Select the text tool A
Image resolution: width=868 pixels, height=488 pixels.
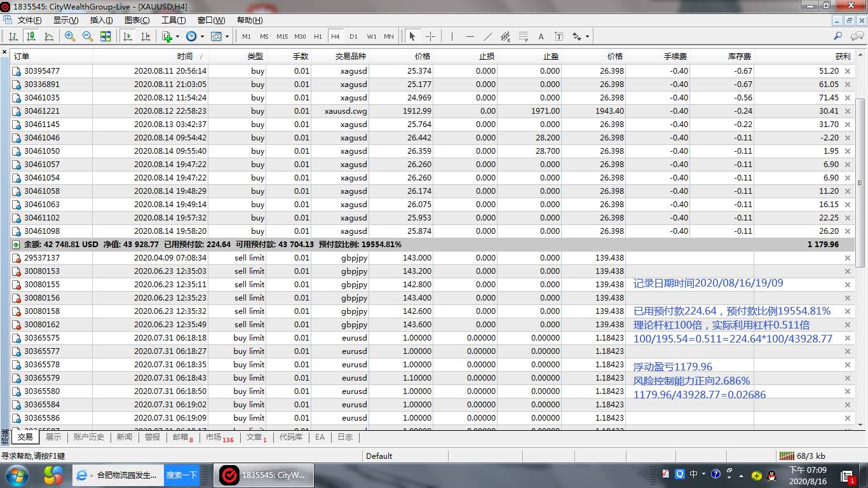[541, 36]
